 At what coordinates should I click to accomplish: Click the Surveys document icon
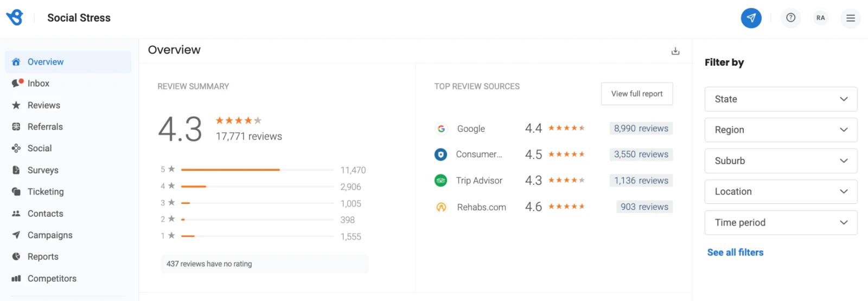16,170
